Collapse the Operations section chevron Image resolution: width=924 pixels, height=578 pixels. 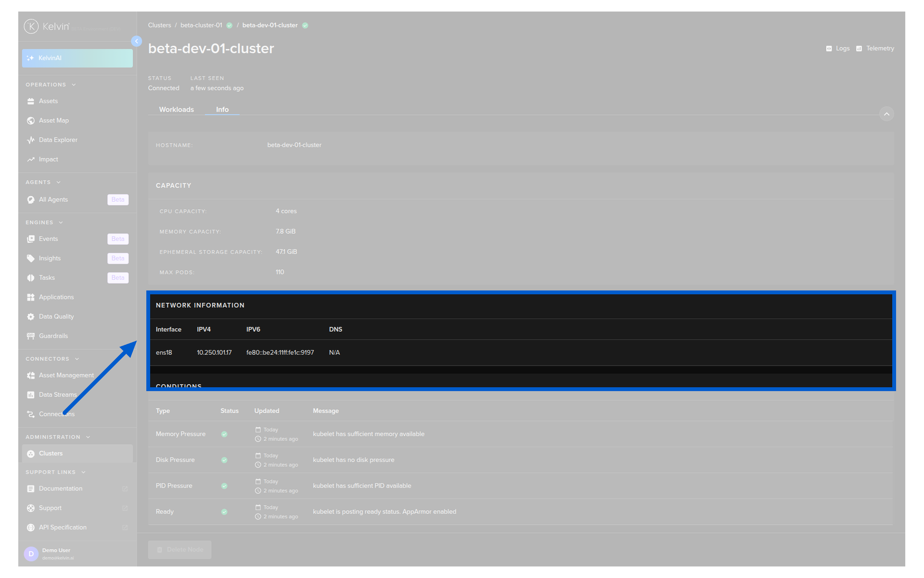click(74, 85)
